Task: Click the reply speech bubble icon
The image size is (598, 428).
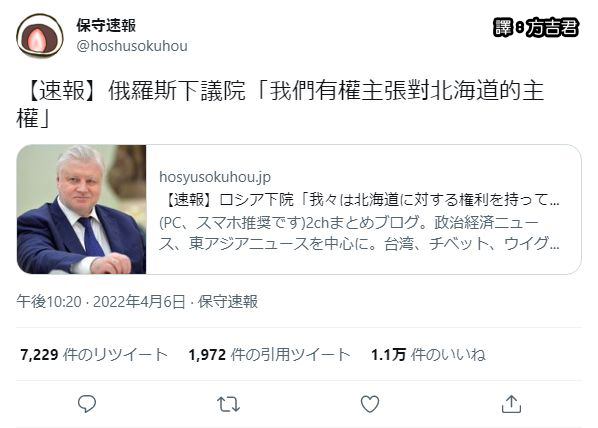Action: pos(87,404)
